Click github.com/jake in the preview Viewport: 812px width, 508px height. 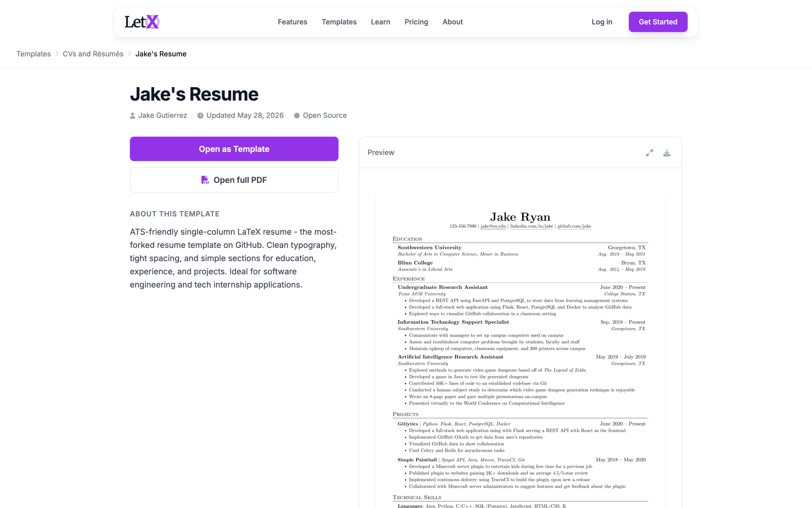(574, 226)
